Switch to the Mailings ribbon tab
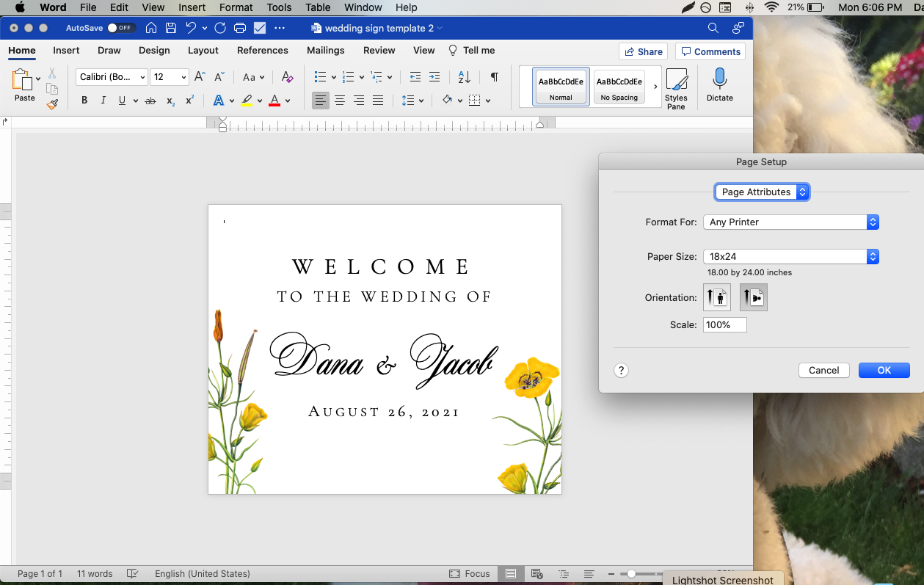924x585 pixels. [x=325, y=50]
